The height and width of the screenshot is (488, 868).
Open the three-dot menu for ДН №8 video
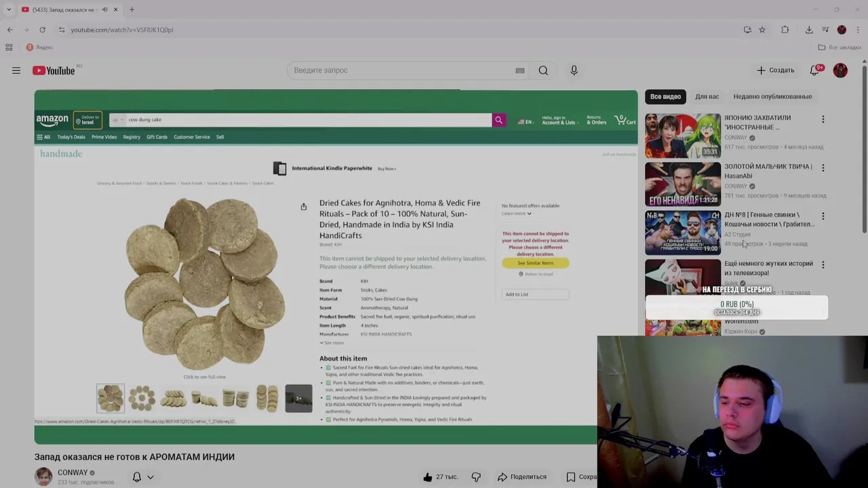823,216
